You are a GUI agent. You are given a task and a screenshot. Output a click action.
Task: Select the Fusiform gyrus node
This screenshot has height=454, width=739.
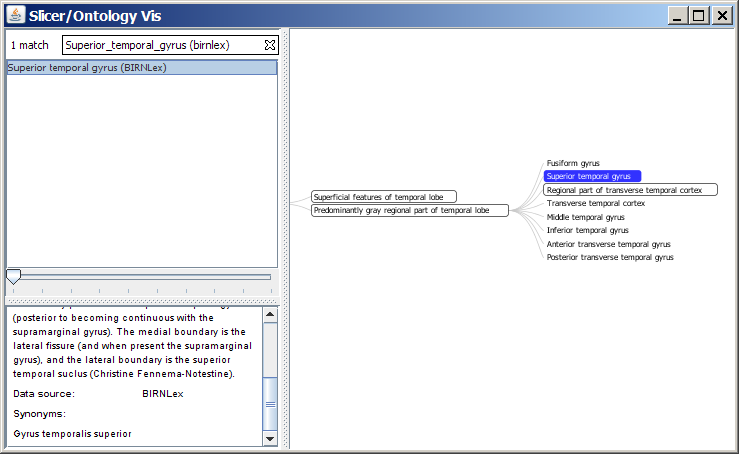tap(573, 163)
